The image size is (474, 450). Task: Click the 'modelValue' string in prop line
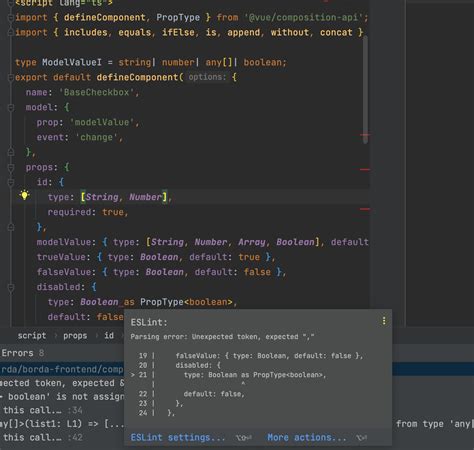tap(102, 122)
